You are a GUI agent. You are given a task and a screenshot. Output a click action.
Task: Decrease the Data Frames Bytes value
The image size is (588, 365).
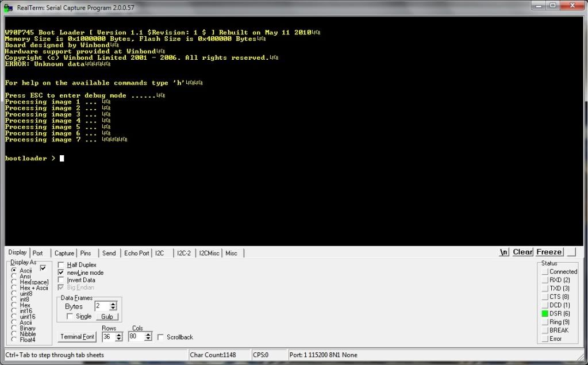click(113, 308)
